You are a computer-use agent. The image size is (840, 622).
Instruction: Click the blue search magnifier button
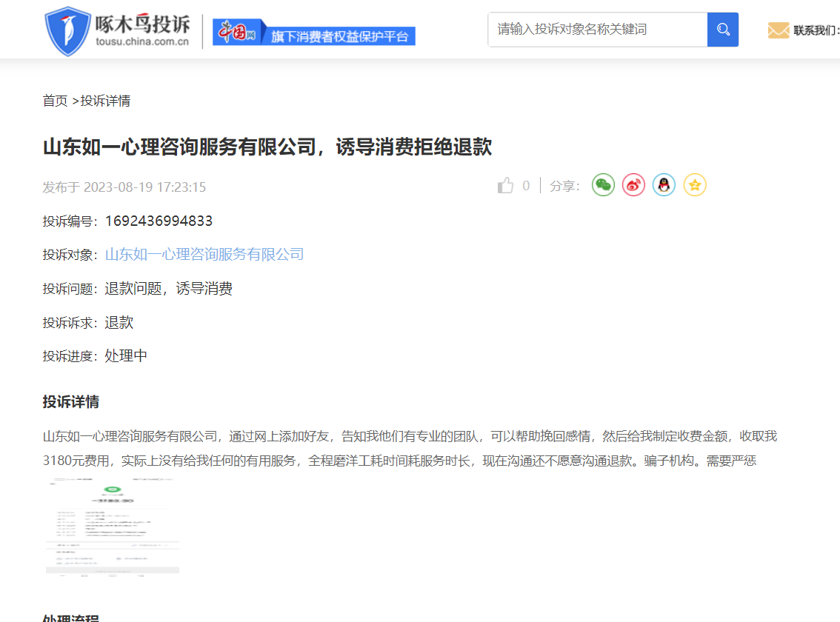[x=723, y=30]
